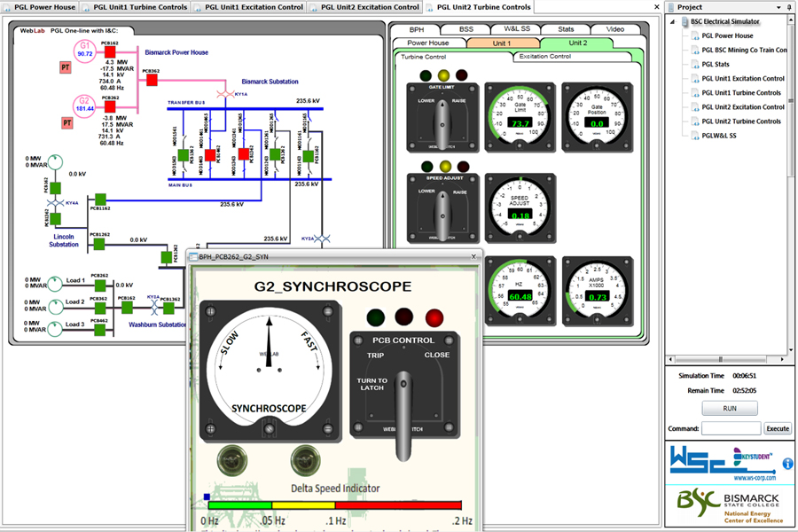Image resolution: width=798 pixels, height=532 pixels.
Task: Select the Power House sub-tab
Action: click(x=428, y=43)
